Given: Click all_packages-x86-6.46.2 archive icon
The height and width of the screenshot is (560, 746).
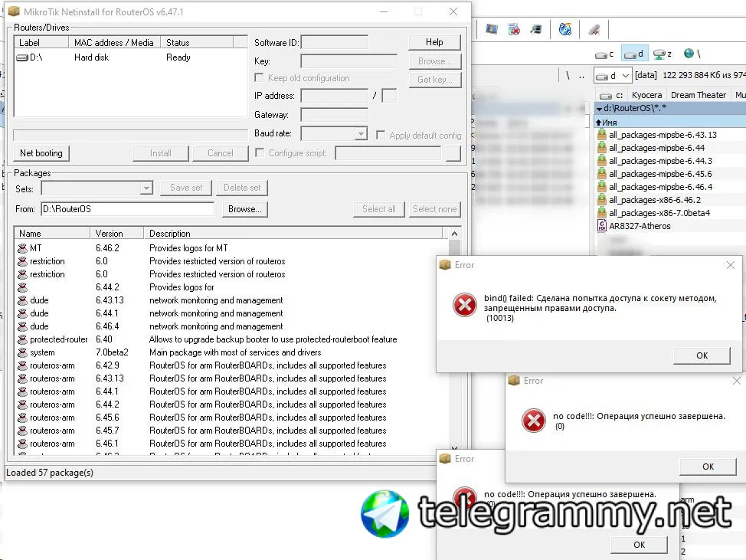Looking at the screenshot, I should pos(602,200).
